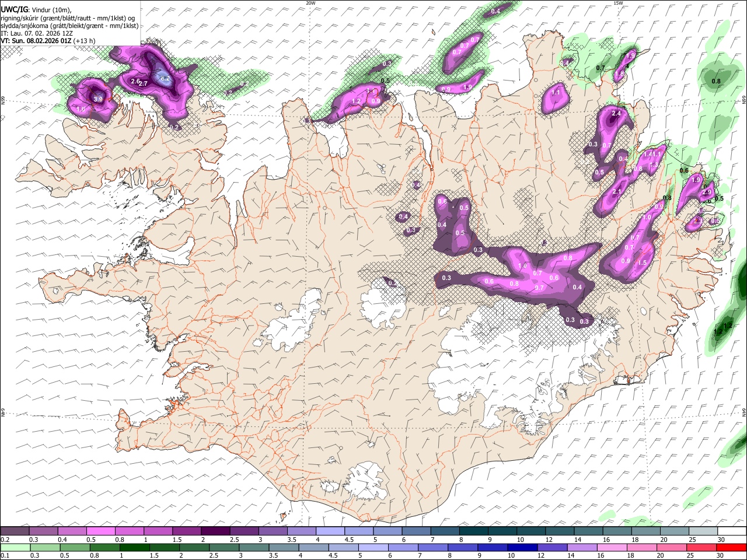Click the UWC/IG title text
This screenshot has height=560, width=747.
click(14, 10)
